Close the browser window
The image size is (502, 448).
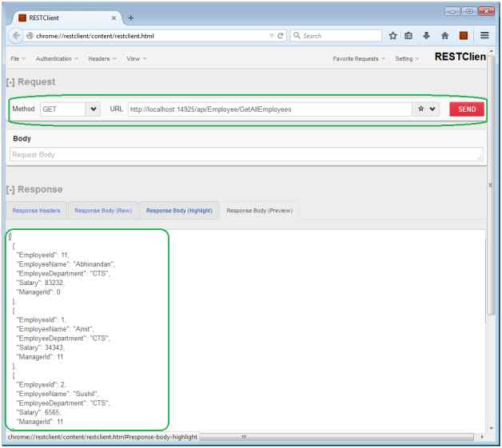point(487,11)
